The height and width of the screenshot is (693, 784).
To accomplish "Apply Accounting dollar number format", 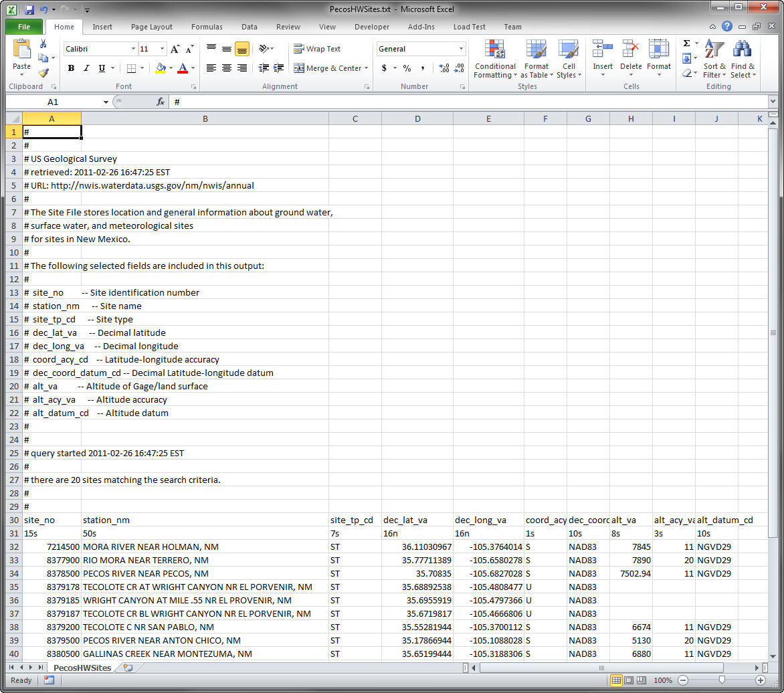I will 384,68.
